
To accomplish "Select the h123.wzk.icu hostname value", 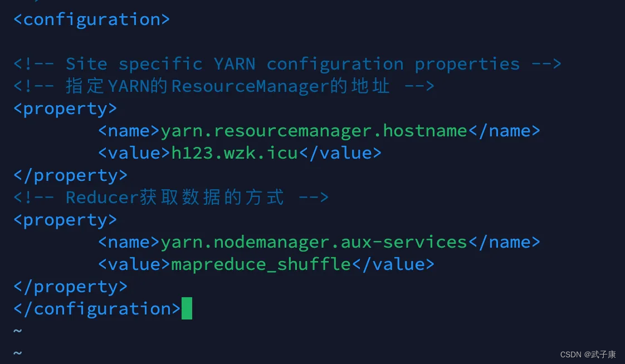I will tap(234, 153).
